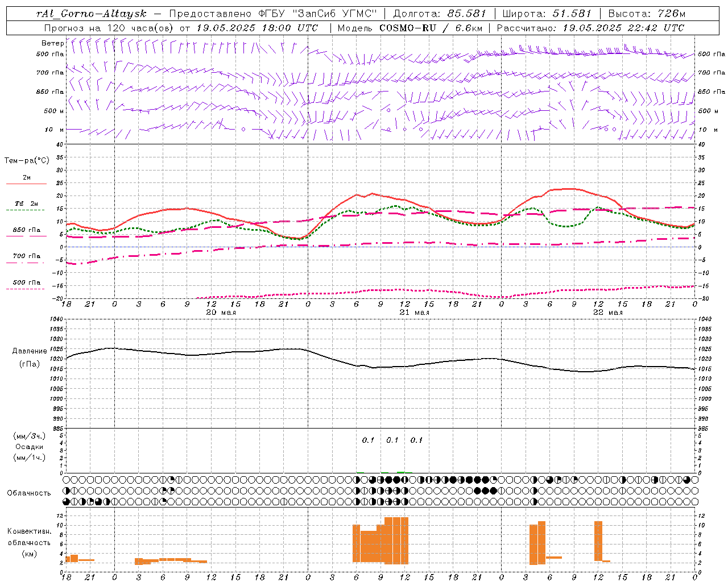Click the "Тем-ра(°C)" temperature panel label
The height and width of the screenshot is (582, 728).
(27, 161)
